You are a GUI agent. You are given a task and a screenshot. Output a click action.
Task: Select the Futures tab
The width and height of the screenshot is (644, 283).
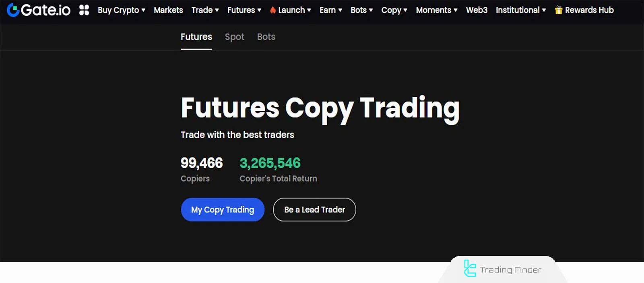[196, 37]
